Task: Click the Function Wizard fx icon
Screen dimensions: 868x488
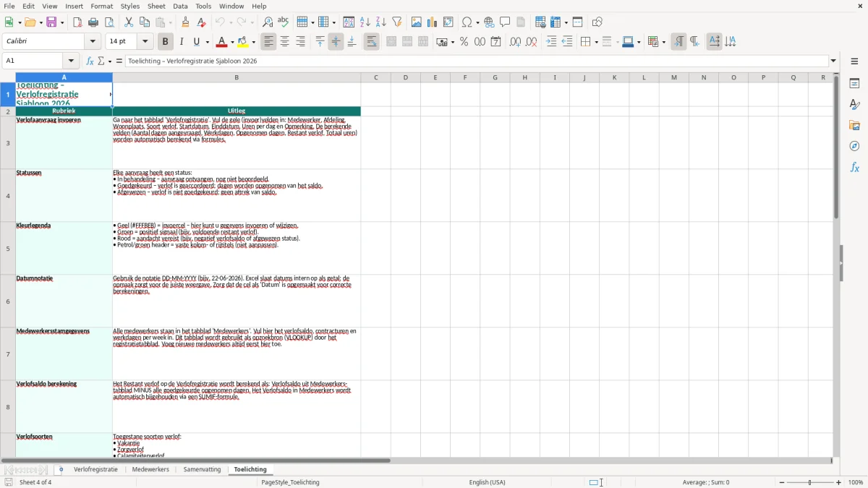Action: pos(90,61)
